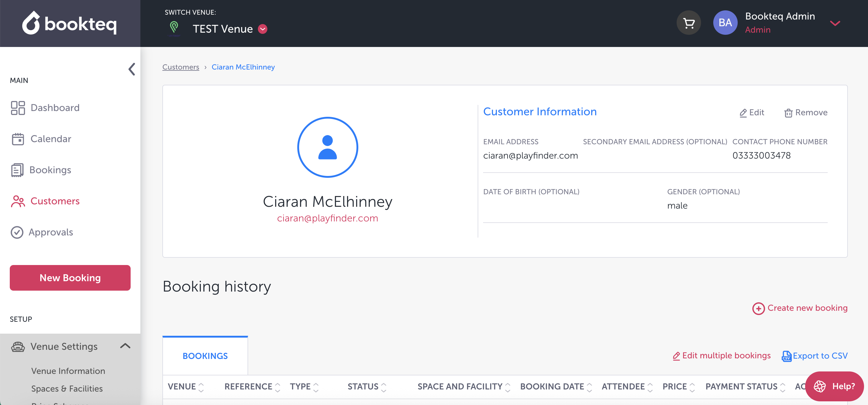The height and width of the screenshot is (405, 868).
Task: Click the Approvals checkmark icon
Action: click(17, 232)
